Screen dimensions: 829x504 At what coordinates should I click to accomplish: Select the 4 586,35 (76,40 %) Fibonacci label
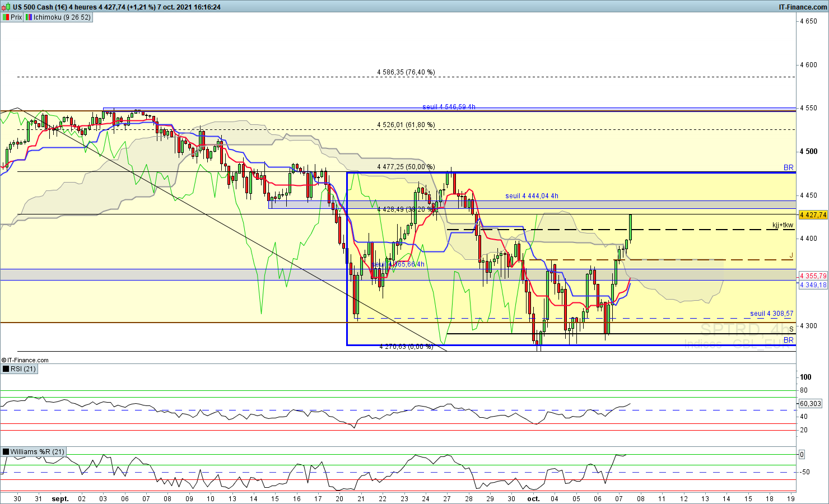(x=406, y=72)
